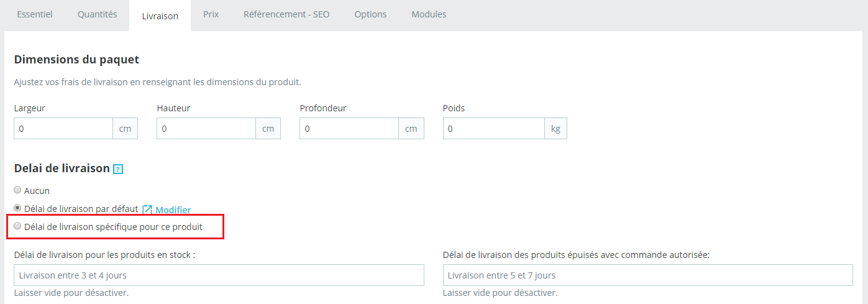Viewport: 868px width, 304px height.
Task: Click the external link icon before Modifier
Action: pyautogui.click(x=147, y=210)
